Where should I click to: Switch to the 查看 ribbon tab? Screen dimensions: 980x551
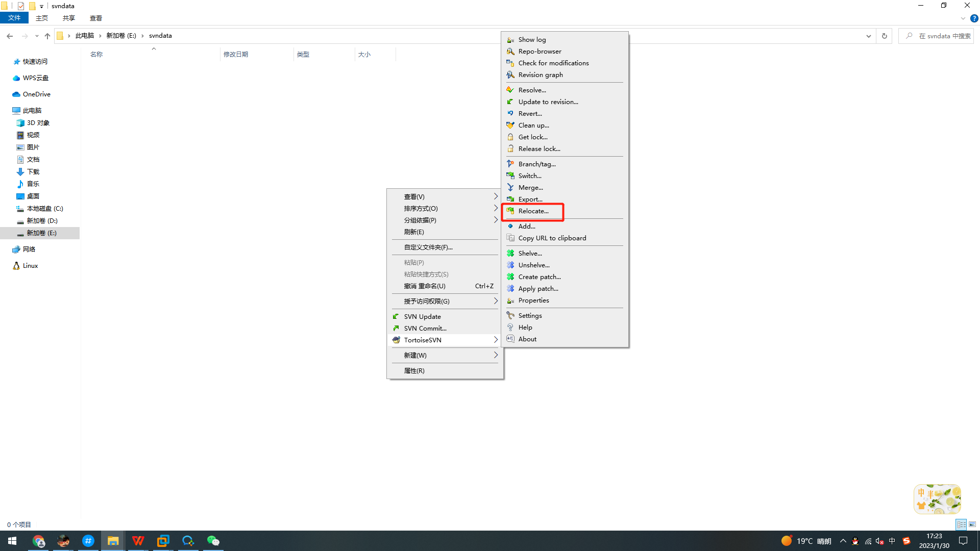point(95,18)
